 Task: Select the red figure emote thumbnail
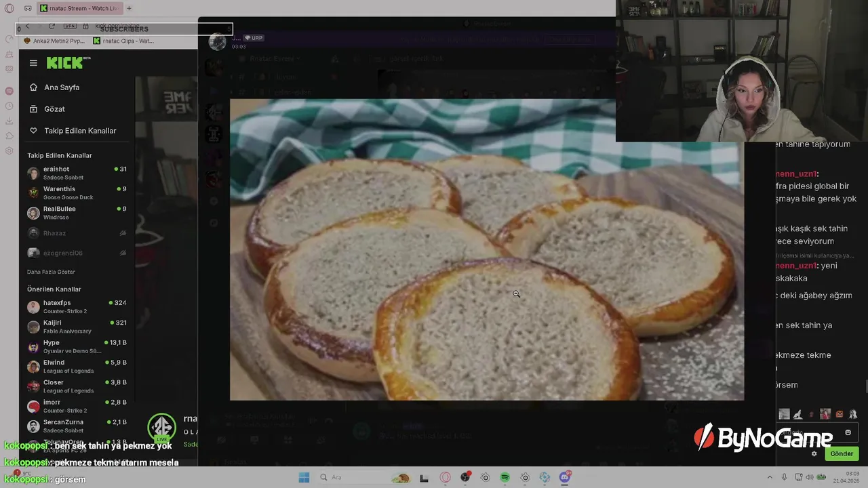pyautogui.click(x=825, y=414)
